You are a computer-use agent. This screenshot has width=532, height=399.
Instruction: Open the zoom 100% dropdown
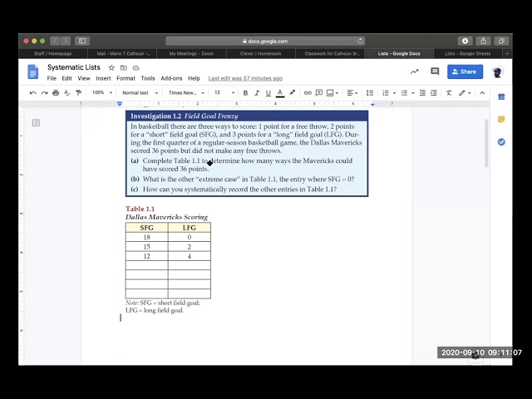(101, 92)
